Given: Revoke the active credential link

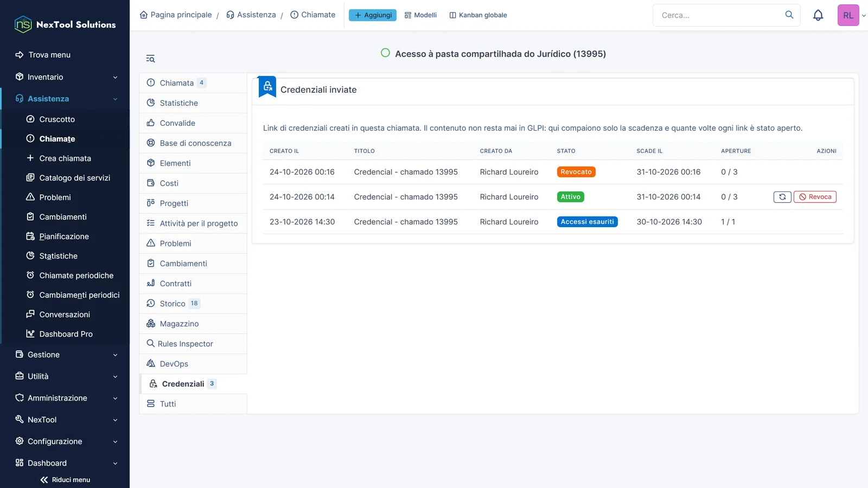Looking at the screenshot, I should pos(815,197).
